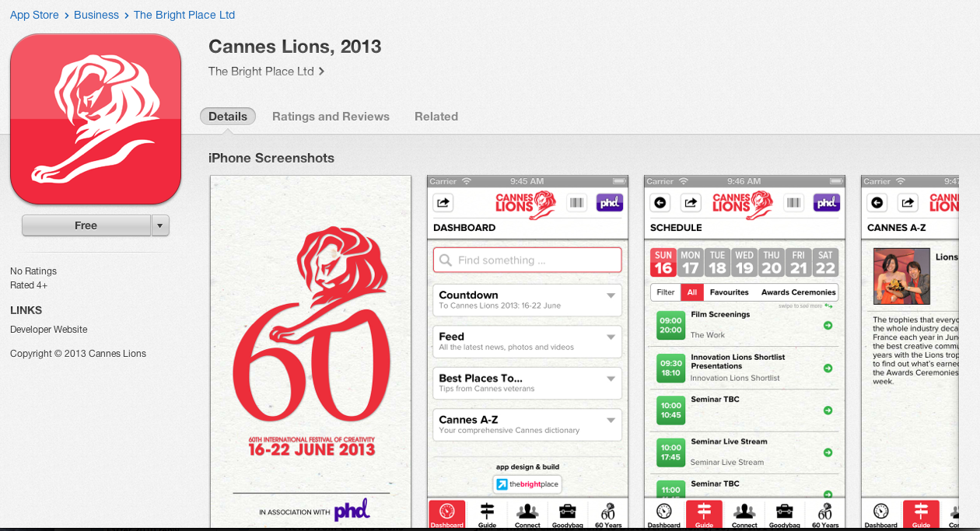Tap the phd logo in the Schedule screenshot
This screenshot has height=531, width=980.
827,203
